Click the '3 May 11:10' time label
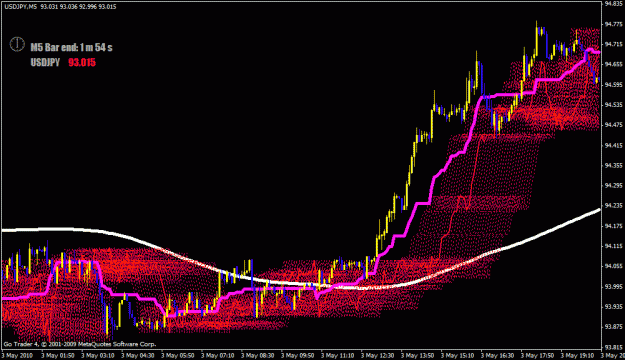The height and width of the screenshot is (360, 625). [x=338, y=355]
